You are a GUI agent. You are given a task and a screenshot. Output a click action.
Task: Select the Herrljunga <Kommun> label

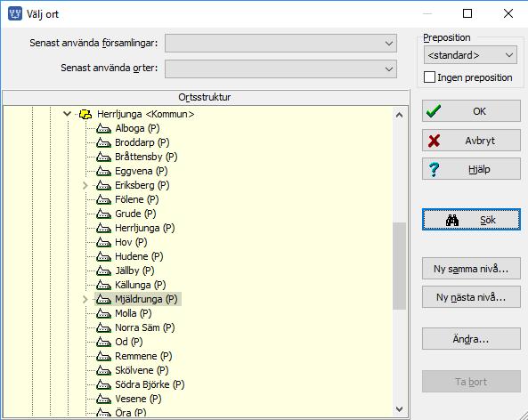tap(145, 114)
